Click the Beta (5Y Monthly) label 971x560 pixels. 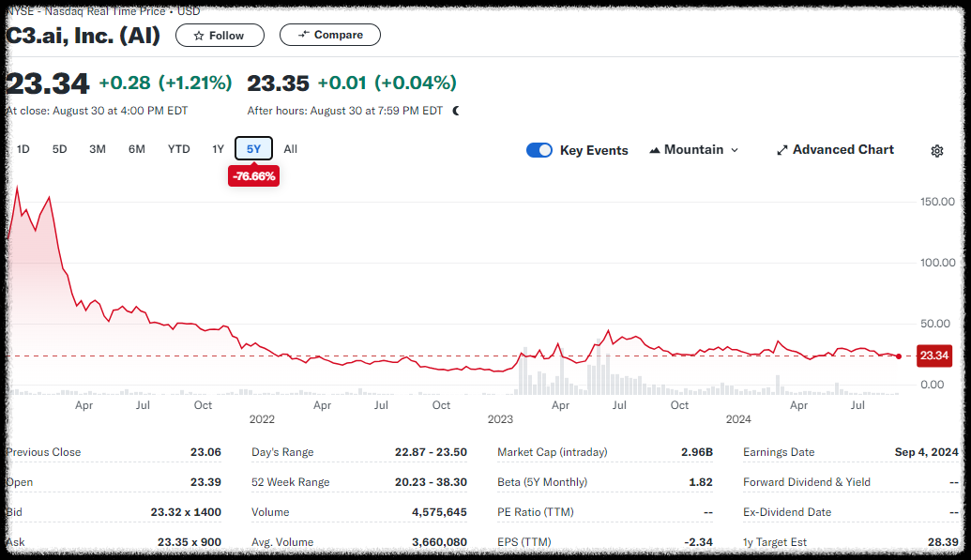pos(542,482)
